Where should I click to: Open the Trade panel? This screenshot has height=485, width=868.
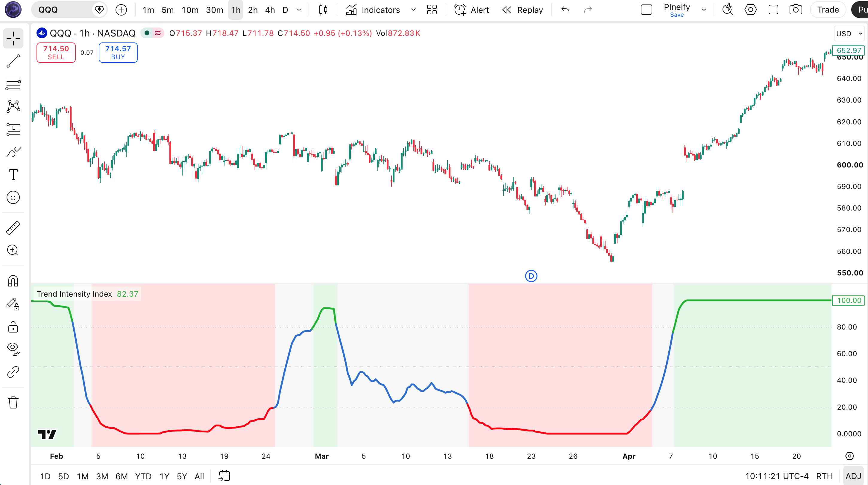point(828,10)
